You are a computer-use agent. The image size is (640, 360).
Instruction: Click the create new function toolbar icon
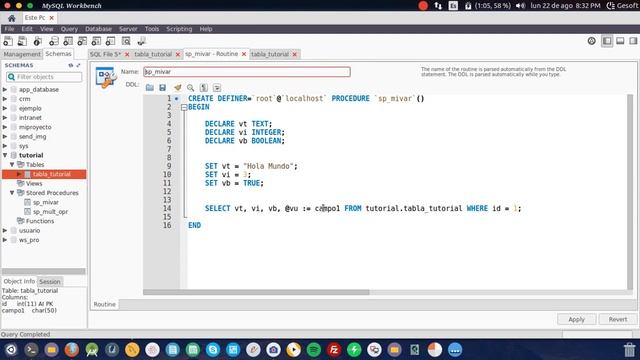110,41
